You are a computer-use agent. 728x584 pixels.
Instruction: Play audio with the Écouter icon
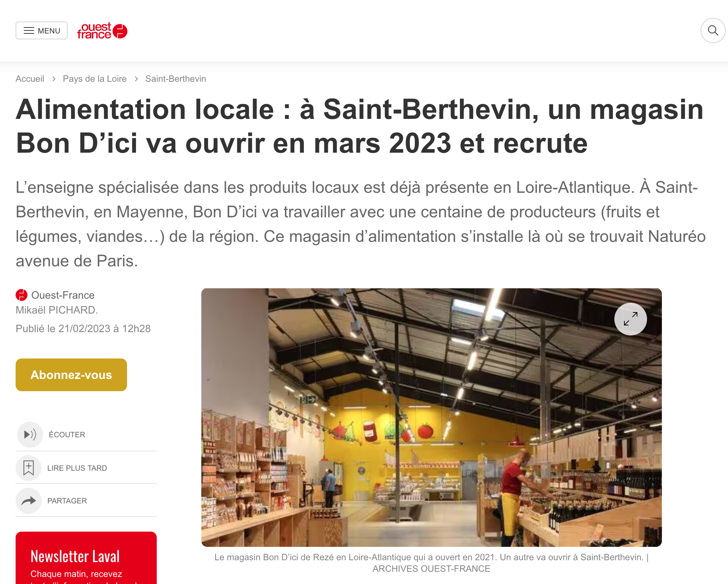[x=30, y=435]
